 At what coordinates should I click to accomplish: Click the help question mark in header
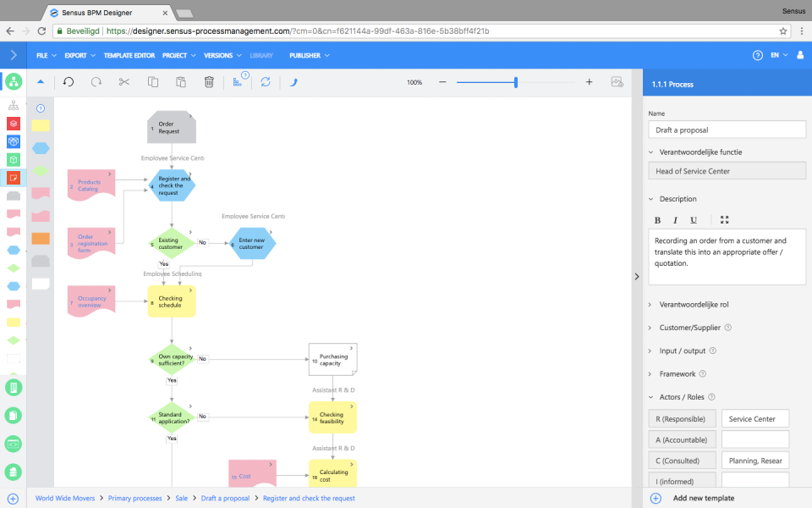[758, 56]
